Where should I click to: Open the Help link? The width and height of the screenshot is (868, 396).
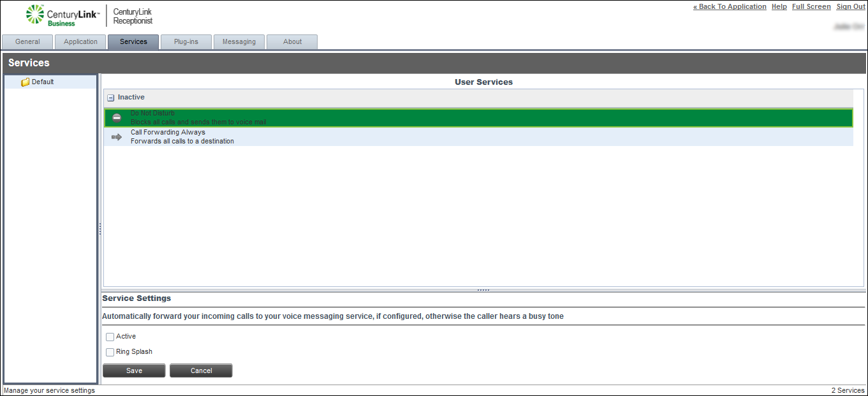[x=779, y=7]
